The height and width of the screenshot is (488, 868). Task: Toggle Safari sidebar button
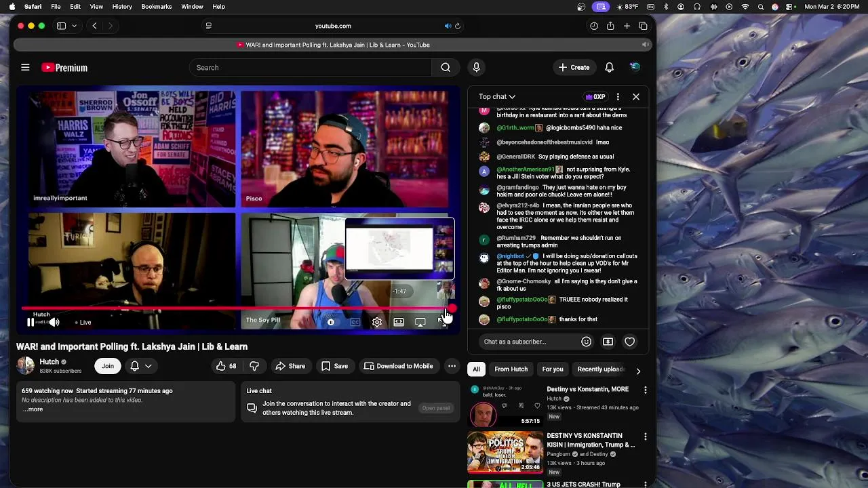tap(61, 26)
